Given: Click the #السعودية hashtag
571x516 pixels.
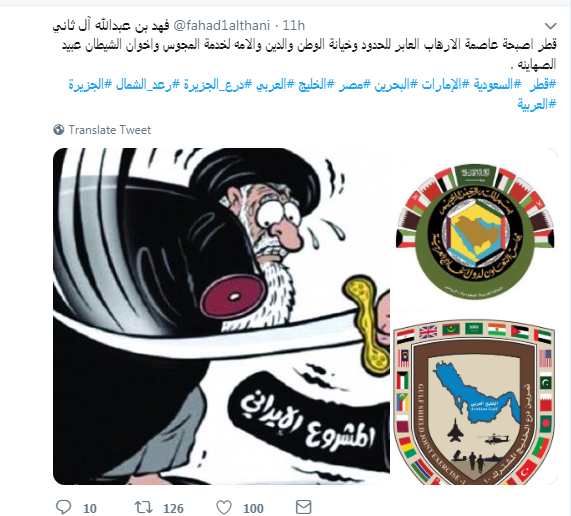Looking at the screenshot, I should click(492, 85).
